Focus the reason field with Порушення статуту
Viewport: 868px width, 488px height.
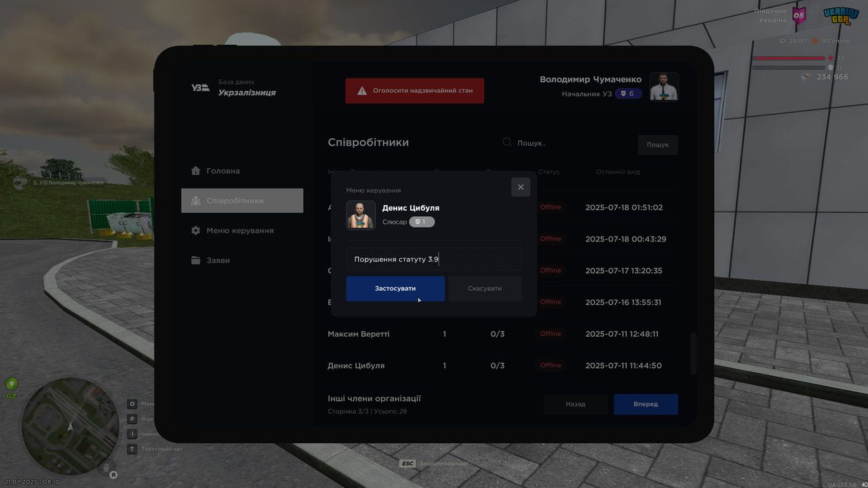[x=434, y=260]
